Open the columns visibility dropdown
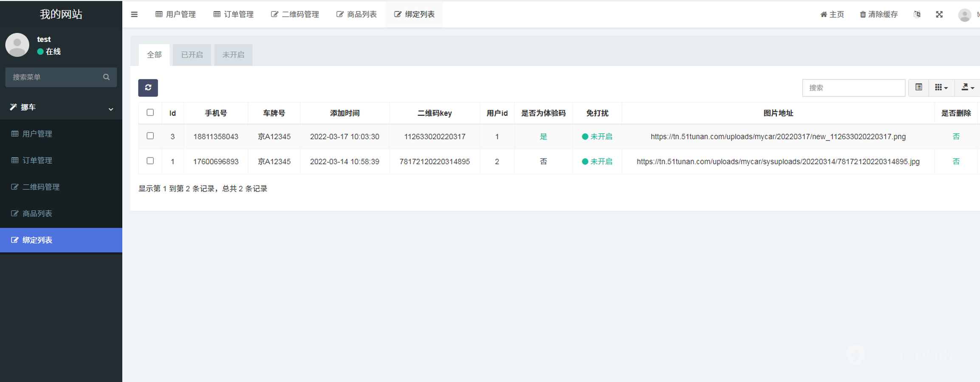 click(x=941, y=87)
